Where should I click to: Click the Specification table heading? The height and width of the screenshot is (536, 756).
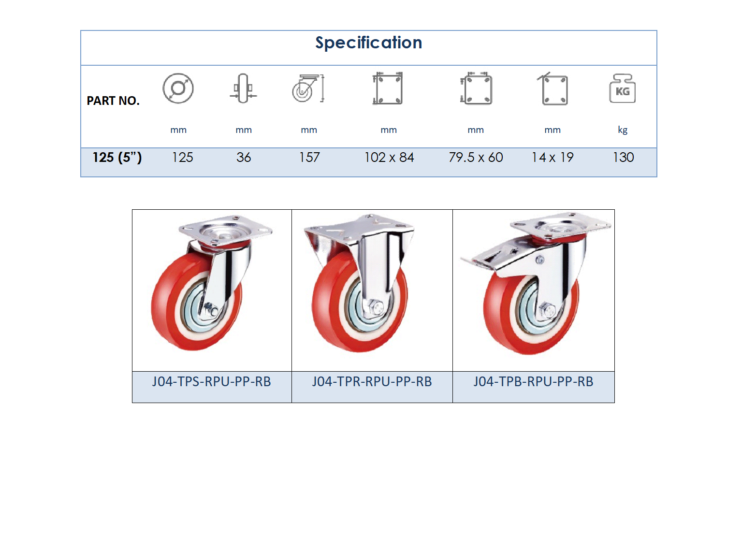click(369, 43)
